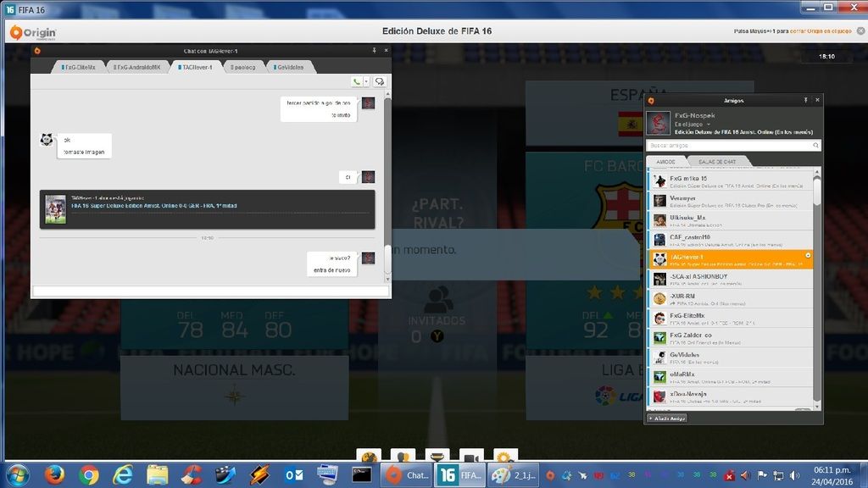Click the search magnifier icon in Amigos
868x488 pixels.
pyautogui.click(x=815, y=146)
